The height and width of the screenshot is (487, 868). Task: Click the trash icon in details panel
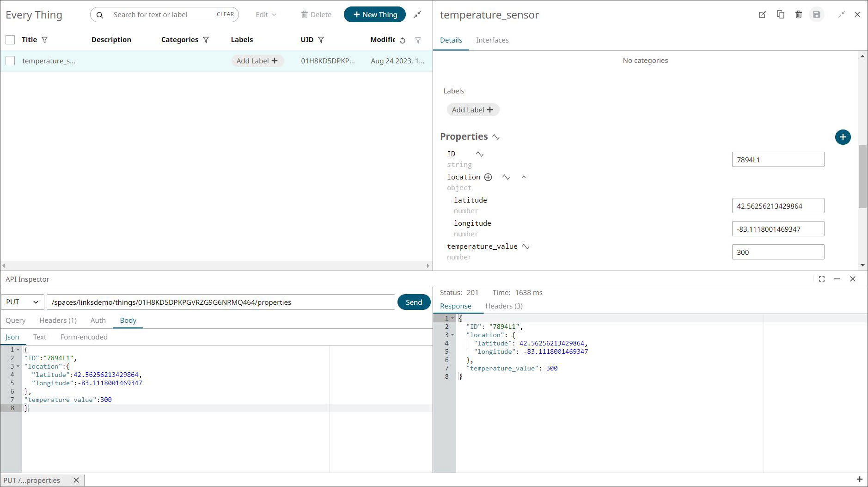(798, 15)
